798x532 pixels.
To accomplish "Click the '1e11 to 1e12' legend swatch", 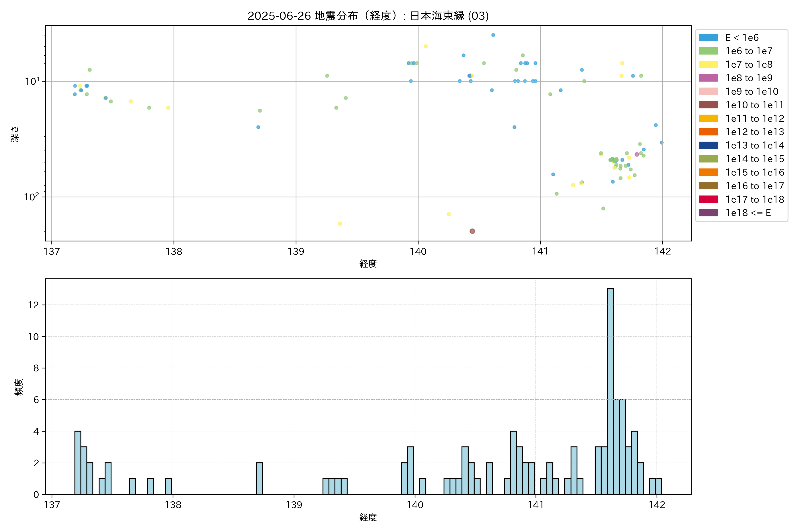I will tap(708, 118).
